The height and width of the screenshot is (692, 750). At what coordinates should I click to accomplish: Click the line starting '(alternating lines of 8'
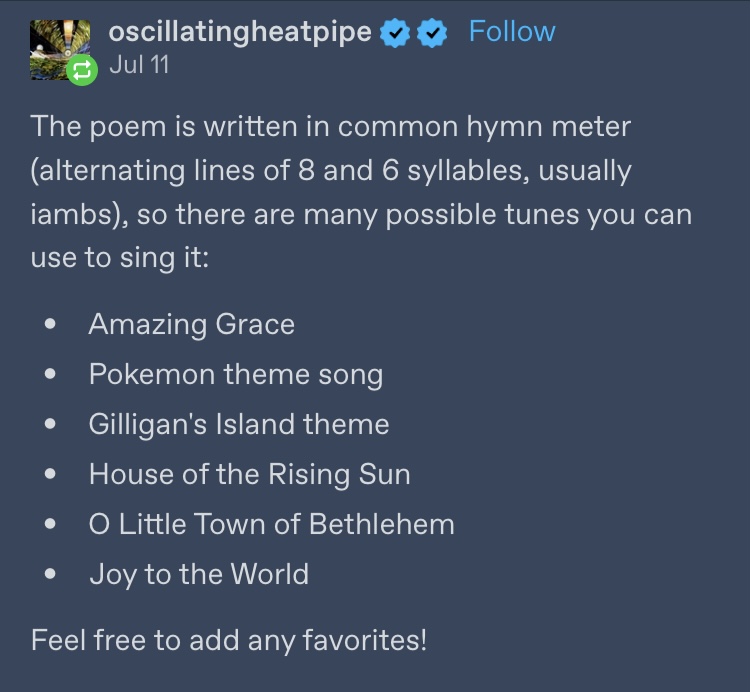[x=331, y=171]
